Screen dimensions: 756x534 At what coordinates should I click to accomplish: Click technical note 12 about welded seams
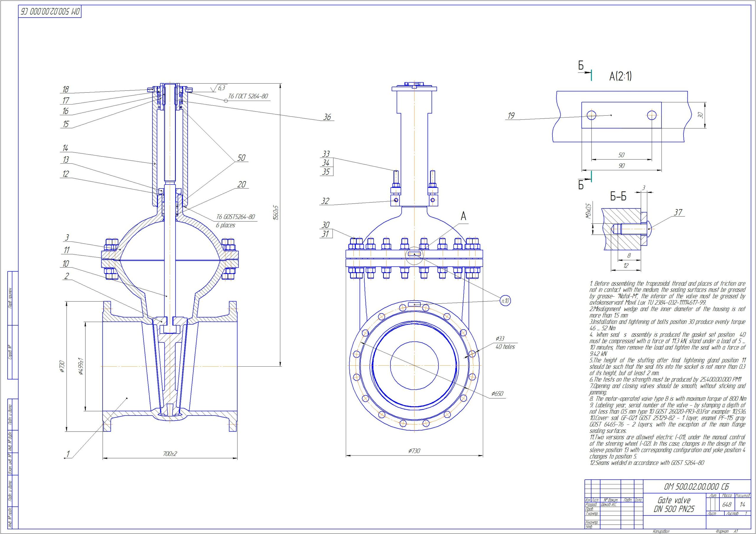coord(647,463)
